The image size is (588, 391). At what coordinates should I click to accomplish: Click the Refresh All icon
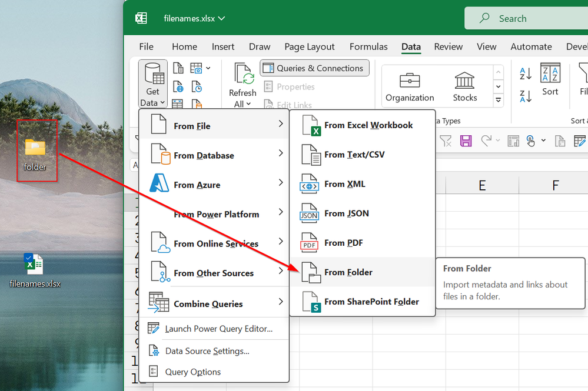tap(243, 73)
